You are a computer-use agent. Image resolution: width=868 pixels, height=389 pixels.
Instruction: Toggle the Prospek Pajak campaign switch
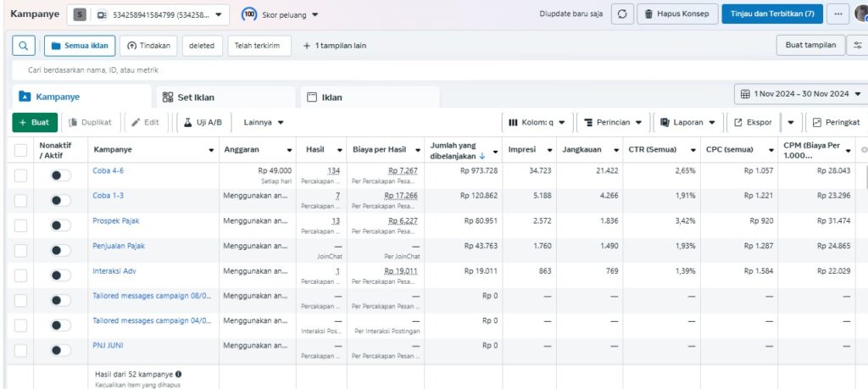(60, 225)
